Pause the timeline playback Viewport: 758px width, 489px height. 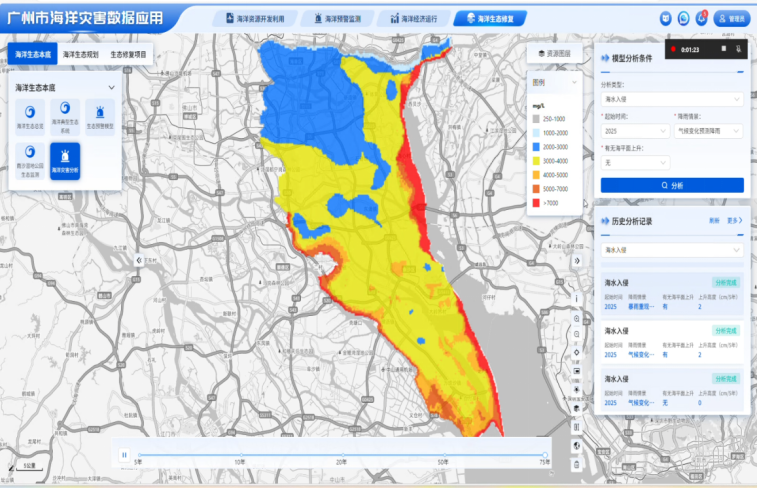coord(125,454)
